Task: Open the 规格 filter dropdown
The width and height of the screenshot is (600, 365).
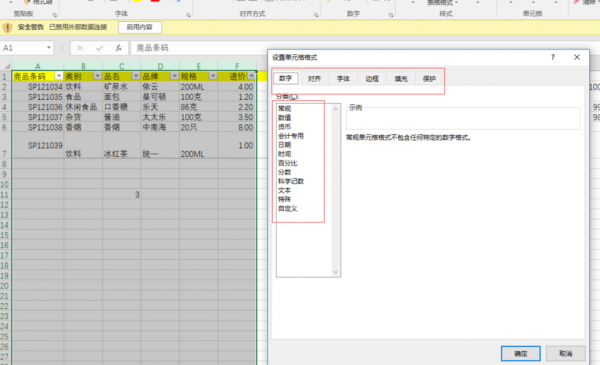Action: [x=213, y=76]
